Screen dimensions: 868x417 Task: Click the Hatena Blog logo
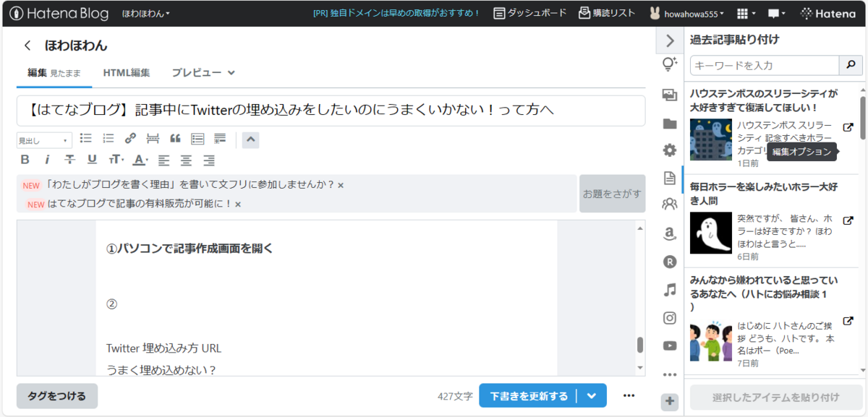tap(59, 13)
